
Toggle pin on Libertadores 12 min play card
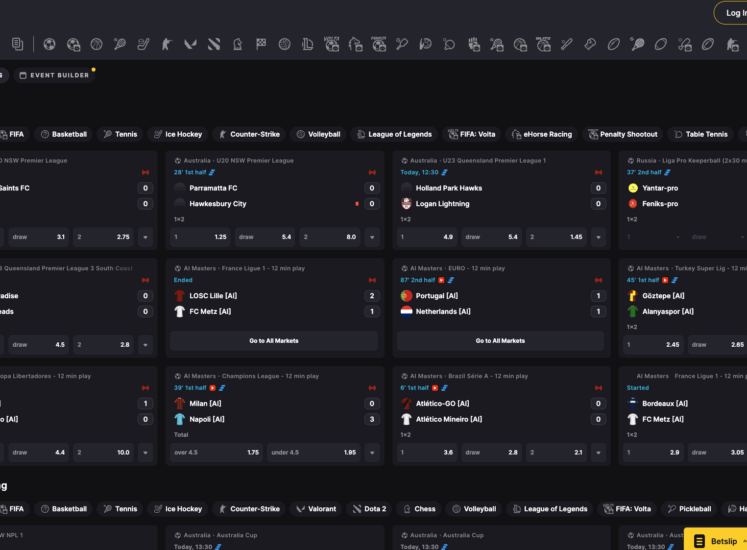pyautogui.click(x=145, y=388)
